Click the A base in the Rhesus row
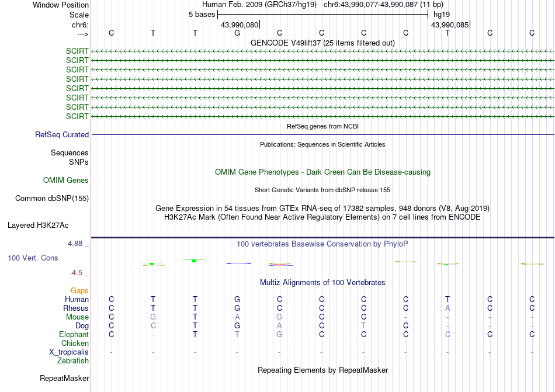 click(448, 308)
